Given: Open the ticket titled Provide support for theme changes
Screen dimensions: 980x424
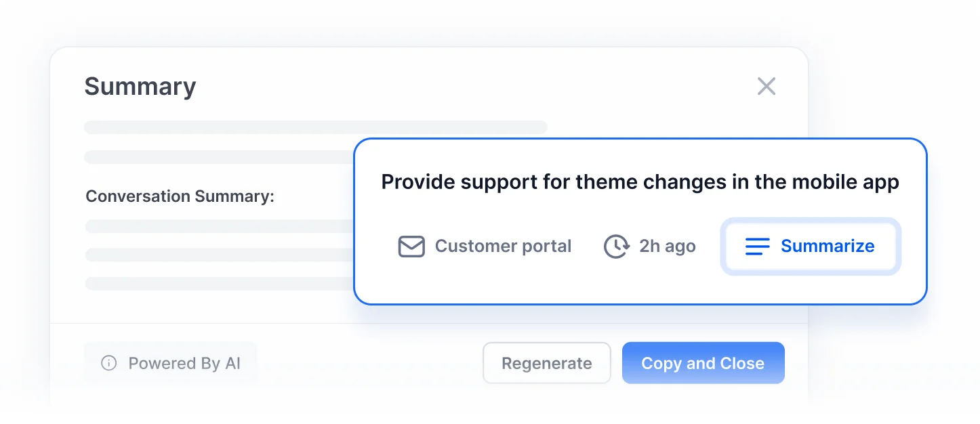Looking at the screenshot, I should pyautogui.click(x=640, y=182).
